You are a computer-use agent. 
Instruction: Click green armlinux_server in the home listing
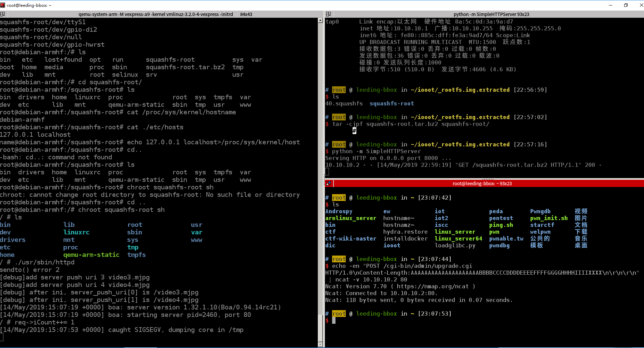351,218
